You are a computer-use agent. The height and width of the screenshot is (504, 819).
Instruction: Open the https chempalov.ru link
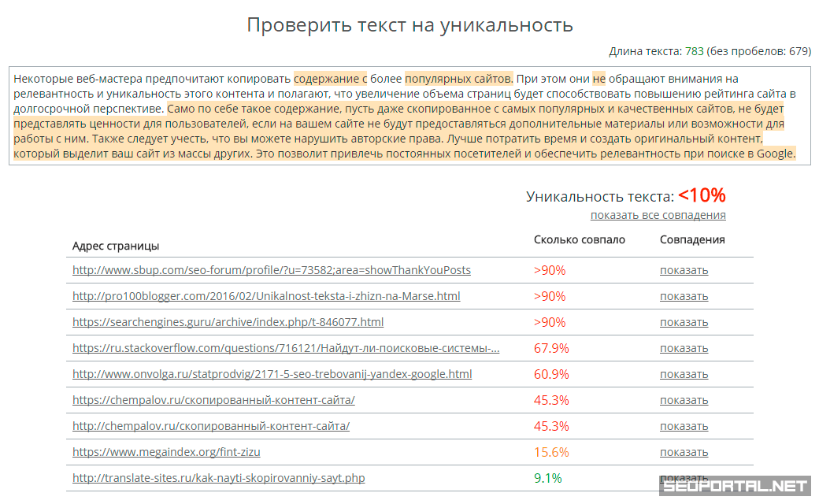pyautogui.click(x=213, y=400)
